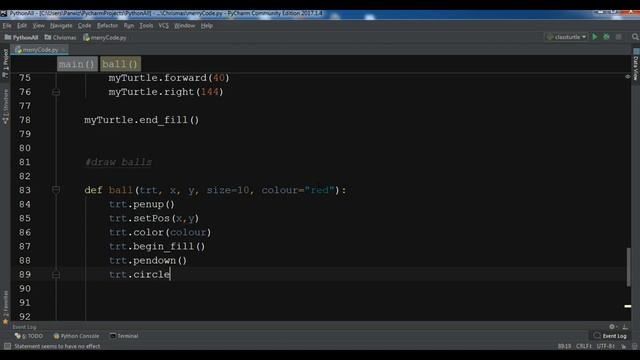Viewport: 640px width, 360px height.
Task: Open the View menu
Action: pos(38,25)
